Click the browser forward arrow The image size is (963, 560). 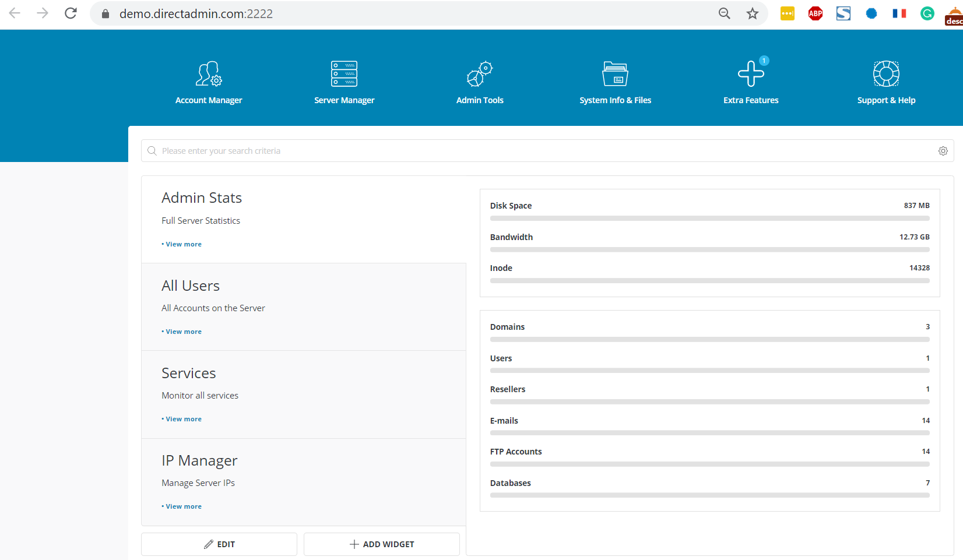pyautogui.click(x=43, y=13)
